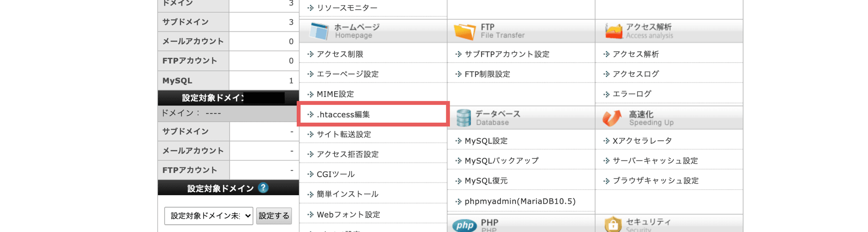
Task: Click the upper メールアカウント row with value 0
Action: [228, 41]
